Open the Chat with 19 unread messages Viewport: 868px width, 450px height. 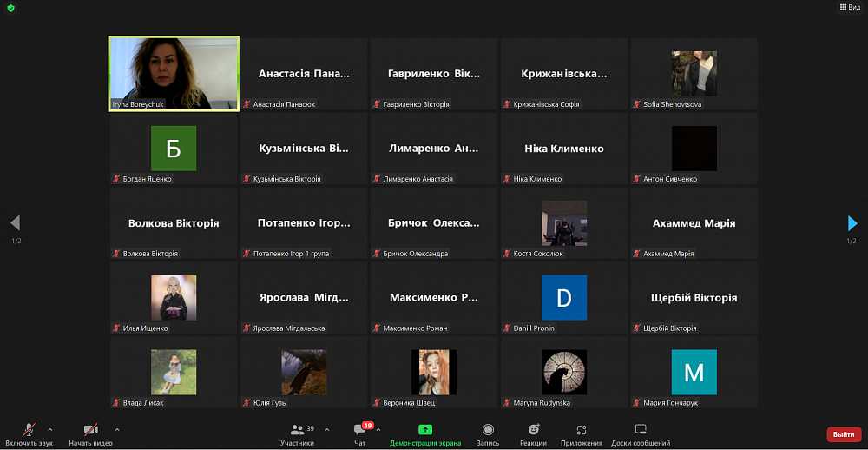[360, 430]
